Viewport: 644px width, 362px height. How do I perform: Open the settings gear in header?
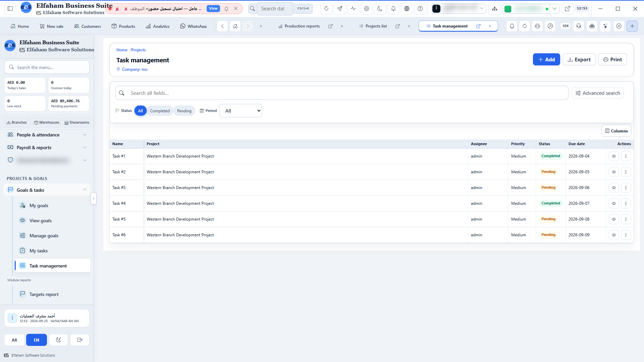click(x=367, y=9)
